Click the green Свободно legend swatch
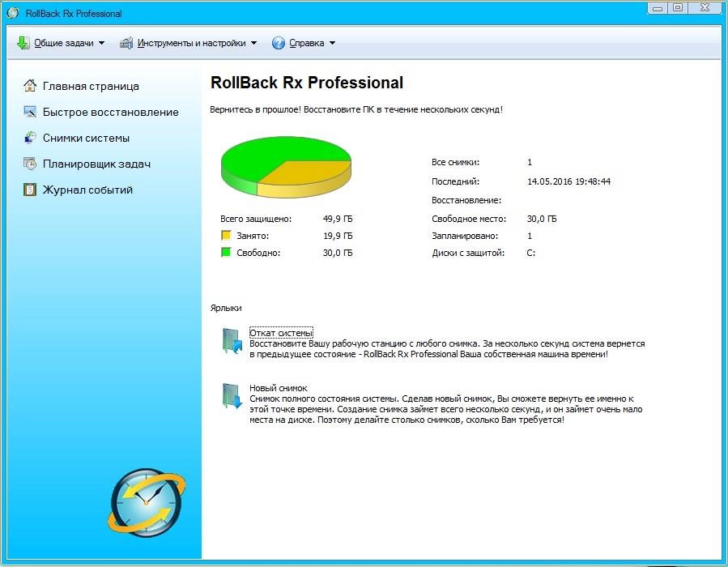 click(226, 252)
